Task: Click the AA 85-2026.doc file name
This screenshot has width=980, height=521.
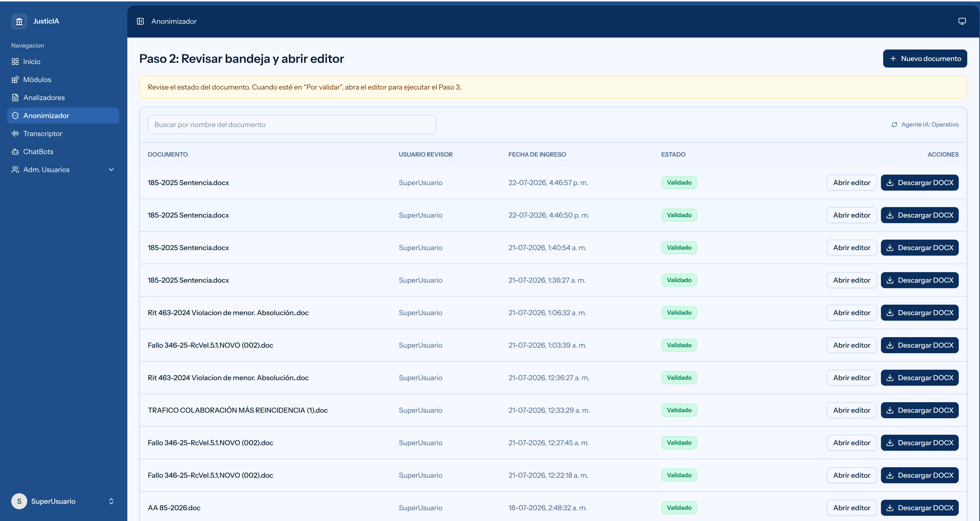Action: [x=174, y=508]
